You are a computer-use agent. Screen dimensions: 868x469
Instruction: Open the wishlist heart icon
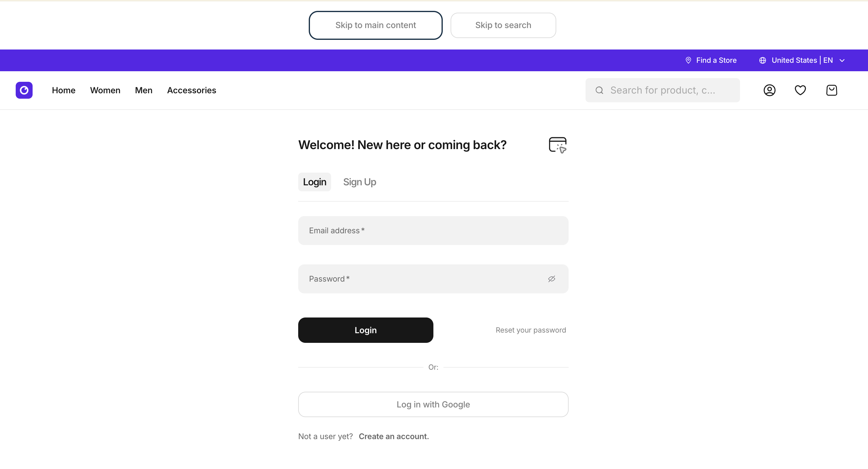tap(800, 90)
